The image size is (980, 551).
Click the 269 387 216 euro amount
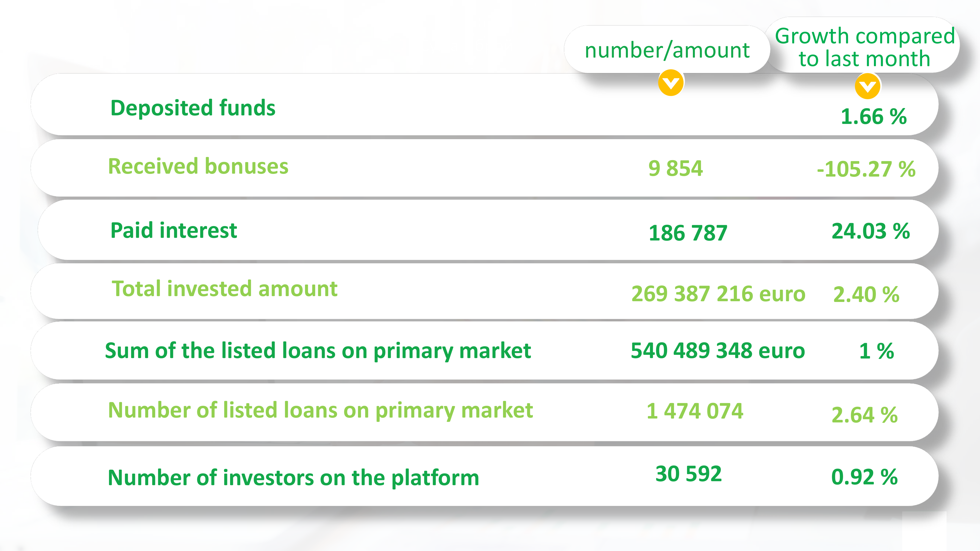tap(718, 294)
